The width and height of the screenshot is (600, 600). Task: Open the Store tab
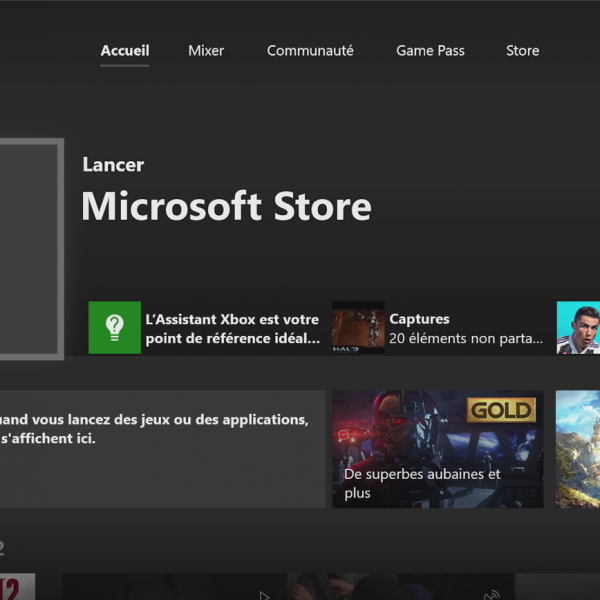click(x=522, y=51)
